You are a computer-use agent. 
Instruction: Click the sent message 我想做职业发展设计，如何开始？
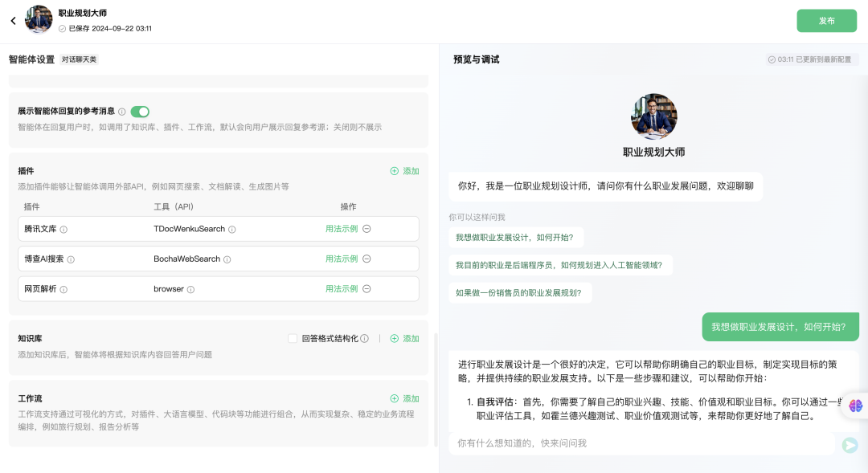click(x=780, y=327)
